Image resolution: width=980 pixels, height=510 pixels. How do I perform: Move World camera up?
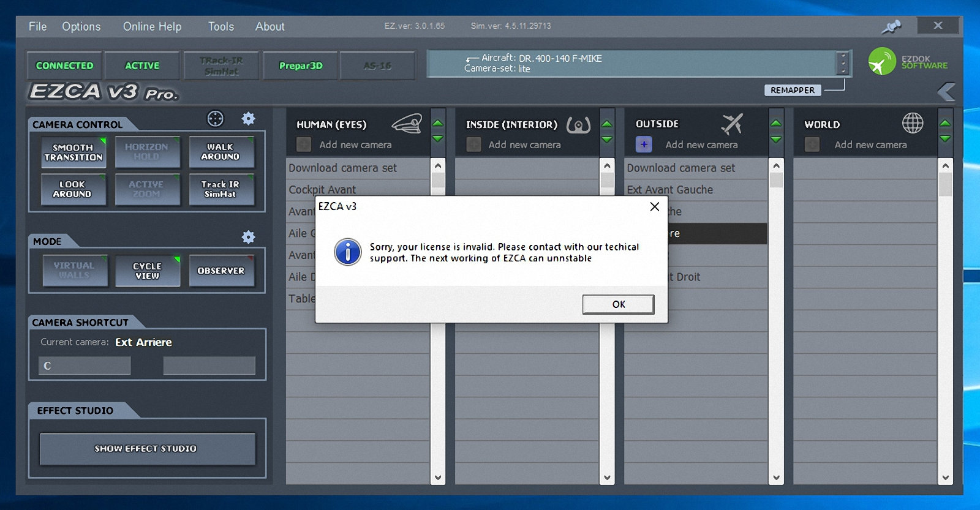[x=945, y=124]
